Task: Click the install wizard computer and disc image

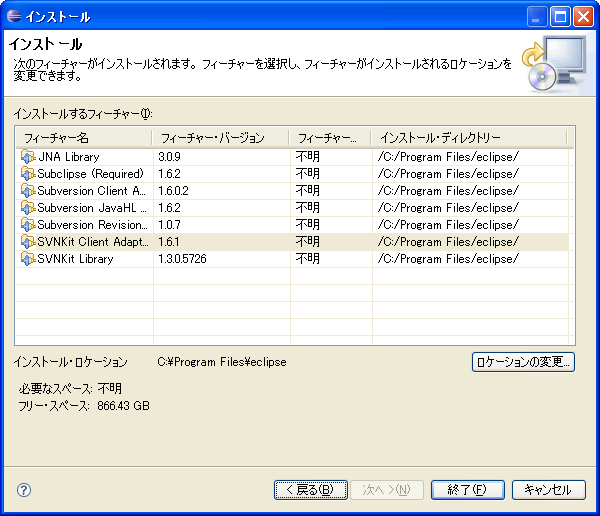Action: [554, 64]
